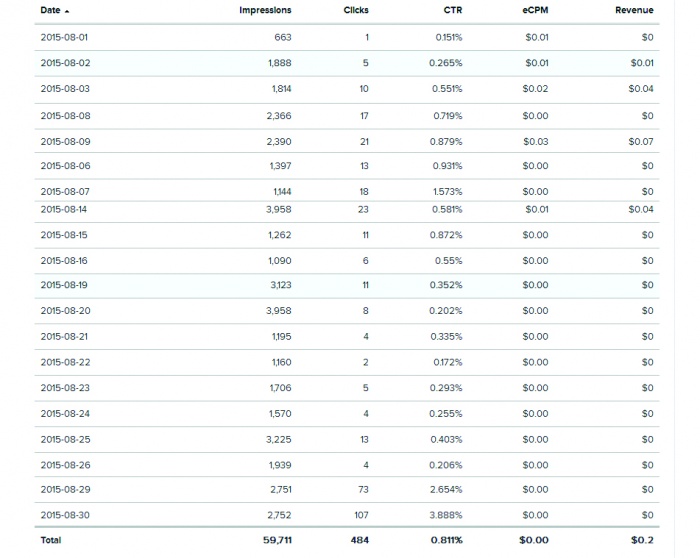Sort by the Revenue column header
The image size is (700, 558).
634,10
